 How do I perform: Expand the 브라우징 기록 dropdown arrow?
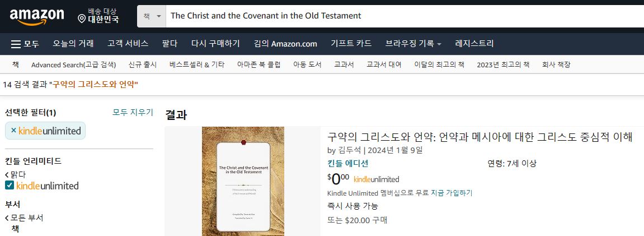439,44
